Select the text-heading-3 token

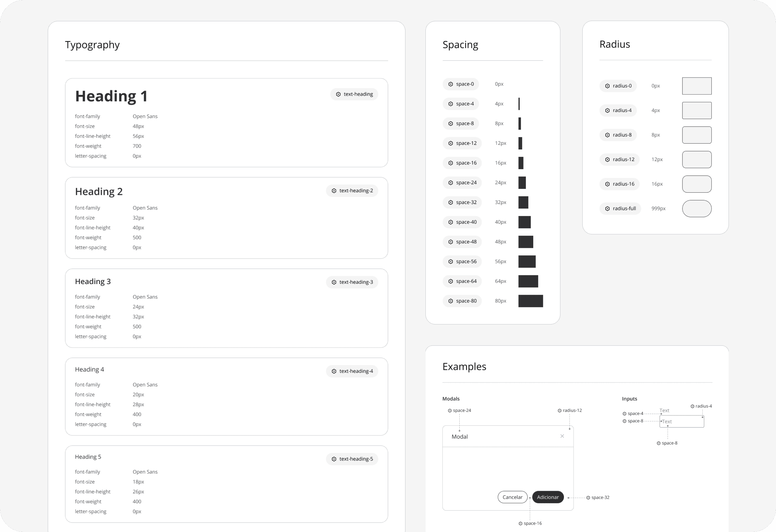pyautogui.click(x=352, y=281)
